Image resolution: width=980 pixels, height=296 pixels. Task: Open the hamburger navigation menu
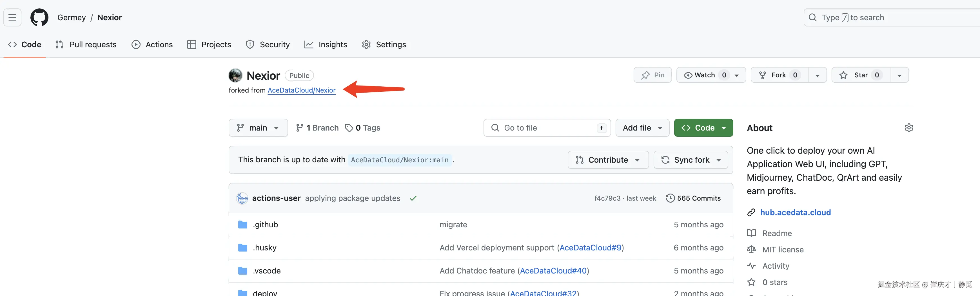12,17
